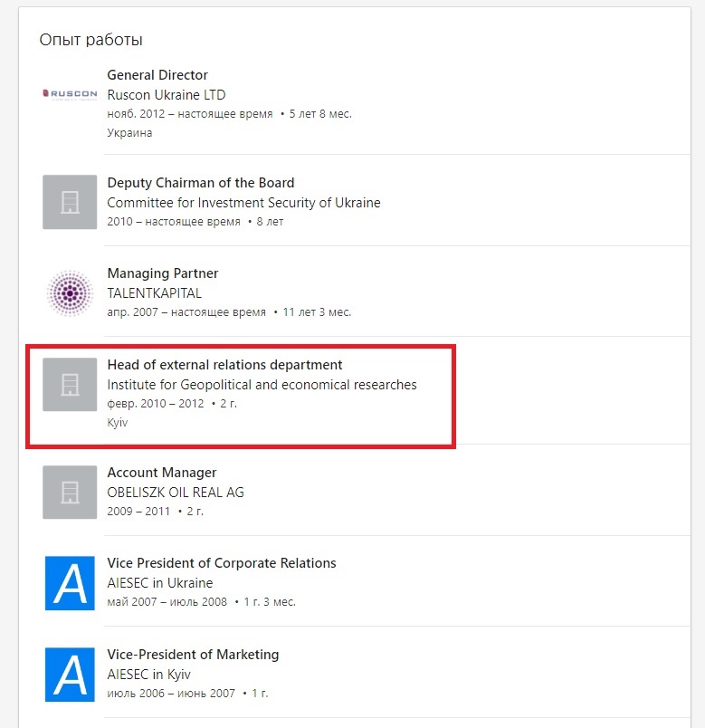705x728 pixels.
Task: Select the Deputy Chairman of the Board title
Action: pyautogui.click(x=201, y=183)
